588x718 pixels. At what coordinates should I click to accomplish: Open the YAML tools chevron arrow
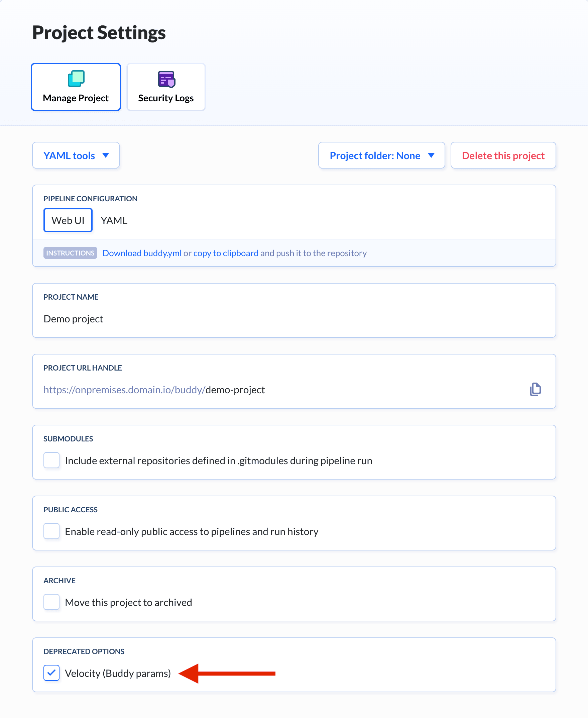(x=105, y=156)
